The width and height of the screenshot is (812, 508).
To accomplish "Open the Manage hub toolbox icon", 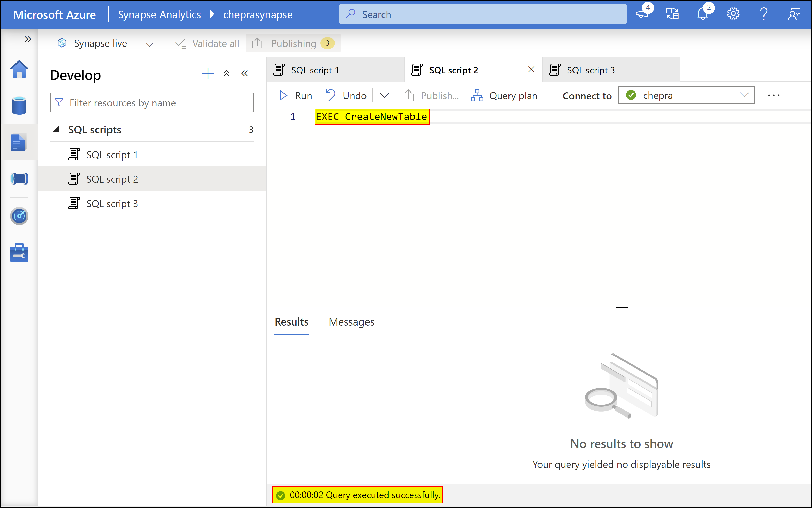I will click(19, 253).
